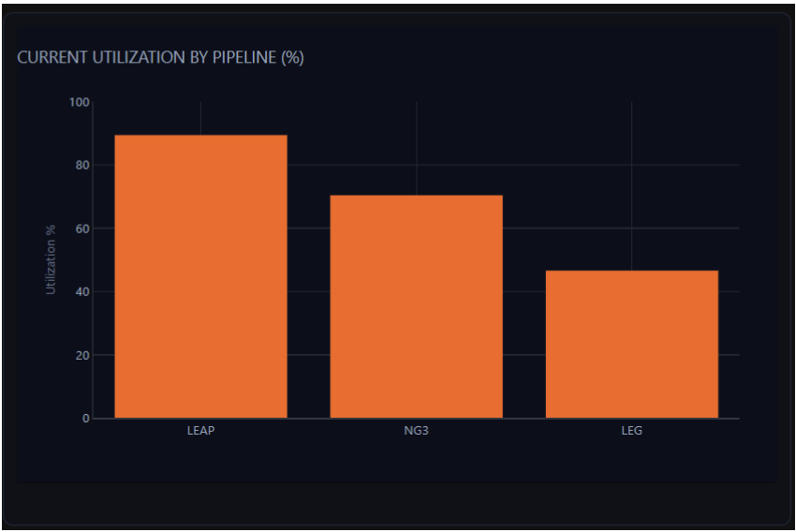Click the 100 y-axis tick label
The image size is (796, 532).
point(79,102)
